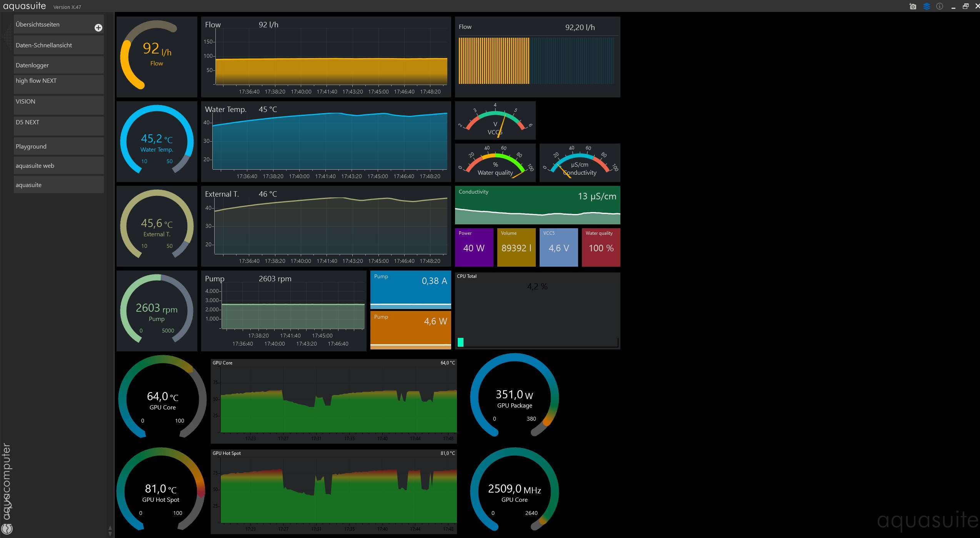Click the purple Power 40 W tile

click(x=474, y=247)
